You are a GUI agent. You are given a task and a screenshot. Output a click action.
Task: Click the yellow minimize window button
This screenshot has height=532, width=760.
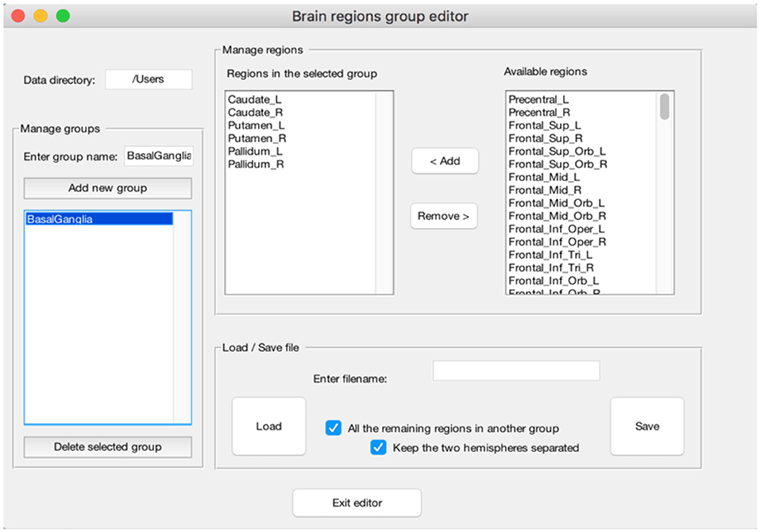click(x=41, y=16)
